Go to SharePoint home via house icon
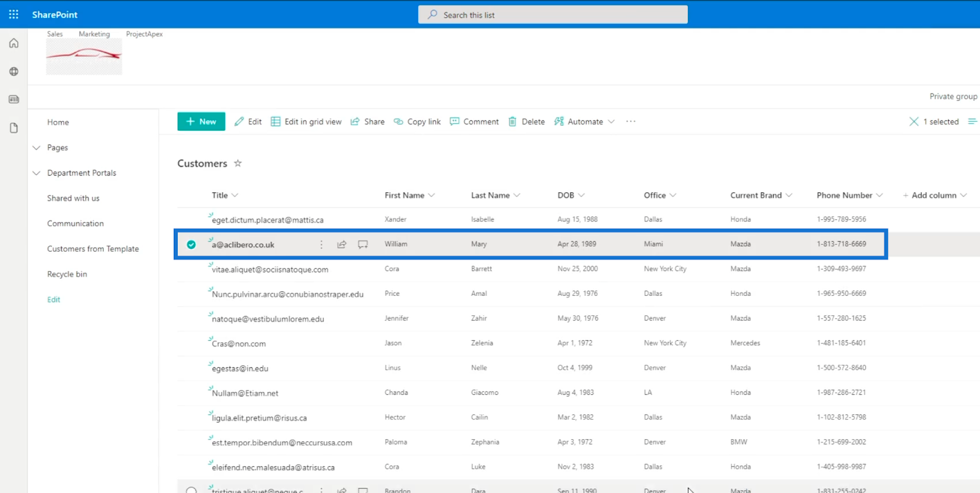Image resolution: width=980 pixels, height=493 pixels. (14, 44)
